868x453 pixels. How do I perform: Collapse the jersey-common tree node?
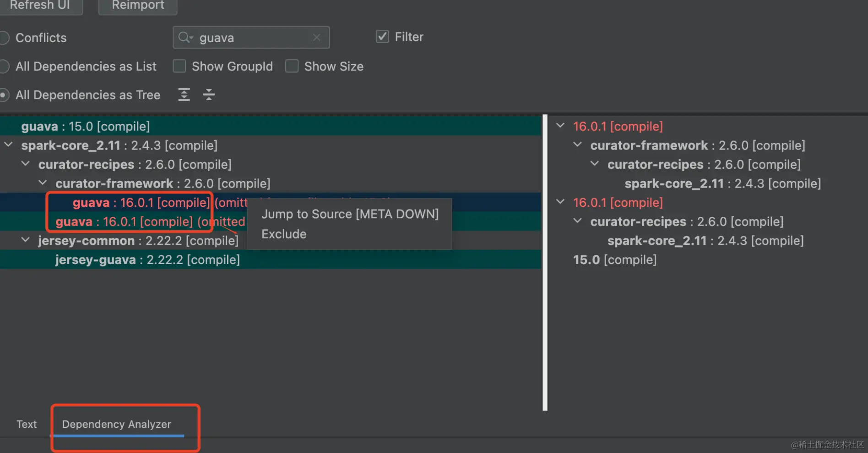(x=26, y=240)
